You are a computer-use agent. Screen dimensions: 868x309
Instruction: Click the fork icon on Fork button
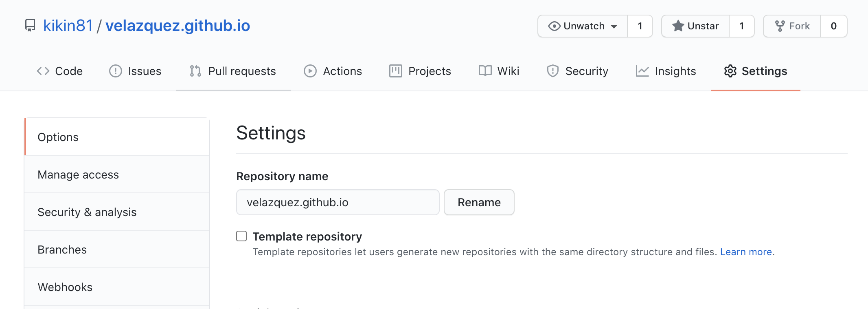click(x=780, y=26)
